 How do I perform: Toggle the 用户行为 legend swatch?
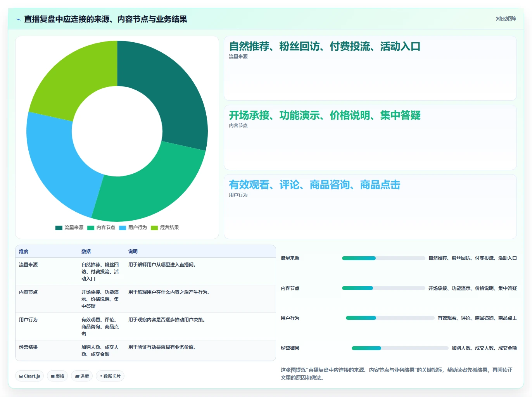pyautogui.click(x=123, y=228)
